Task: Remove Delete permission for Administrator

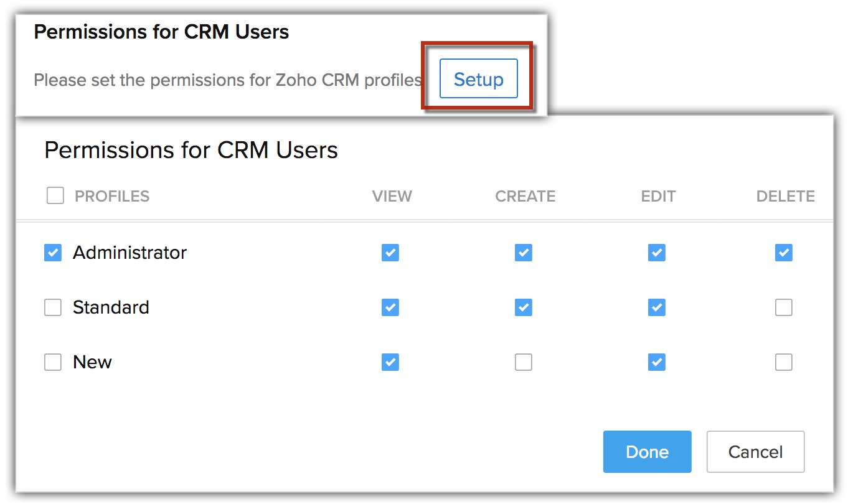Action: [784, 253]
